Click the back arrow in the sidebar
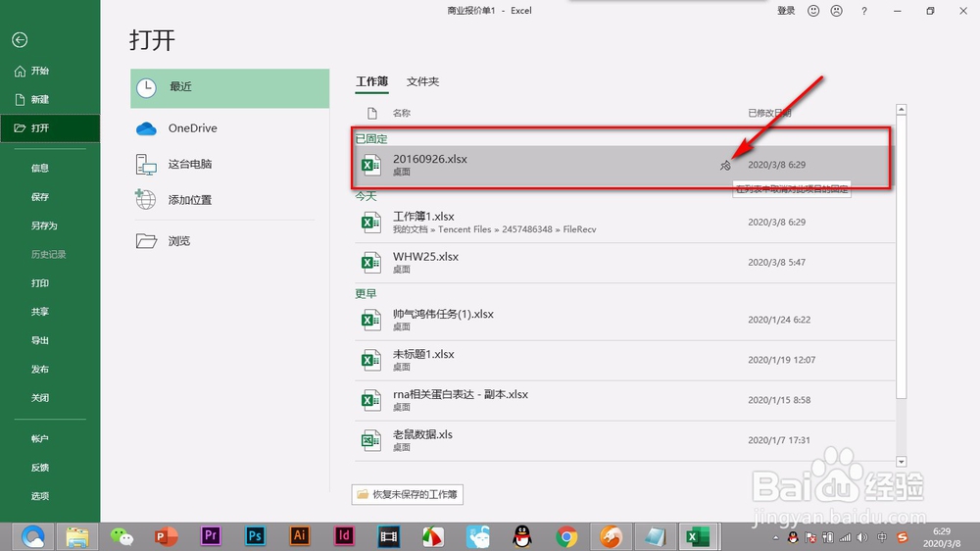 pos(20,40)
